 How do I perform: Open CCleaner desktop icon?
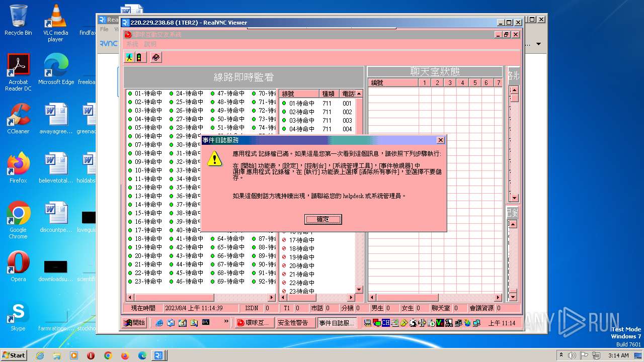(x=18, y=119)
